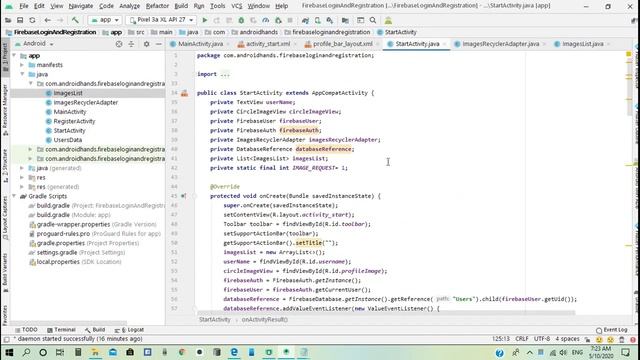
Task: Open the app run configuration dropdown
Action: [x=105, y=20]
